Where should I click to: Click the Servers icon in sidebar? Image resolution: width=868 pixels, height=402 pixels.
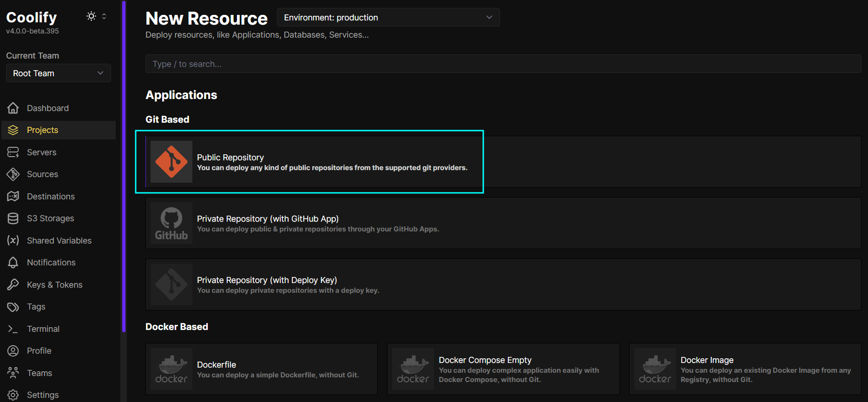[13, 152]
